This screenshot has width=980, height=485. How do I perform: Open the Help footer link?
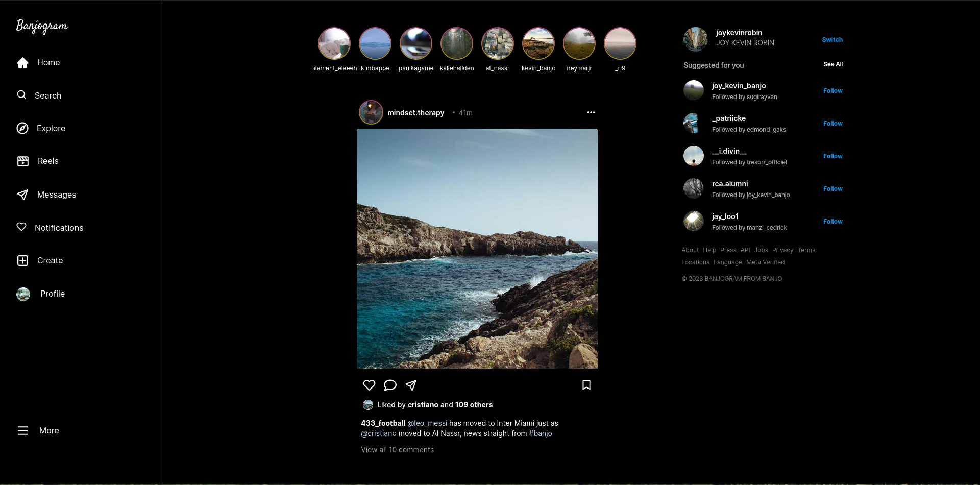click(x=709, y=250)
